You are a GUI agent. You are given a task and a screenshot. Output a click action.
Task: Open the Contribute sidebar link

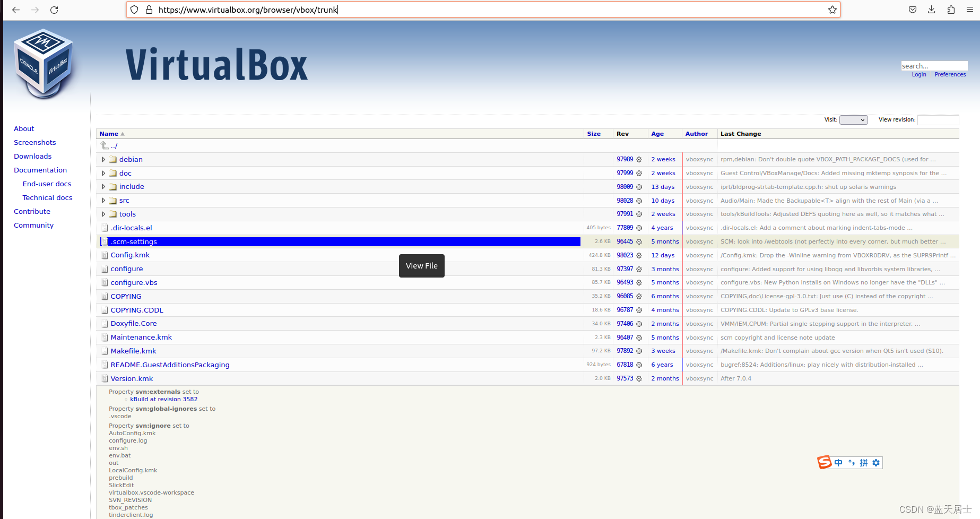32,211
